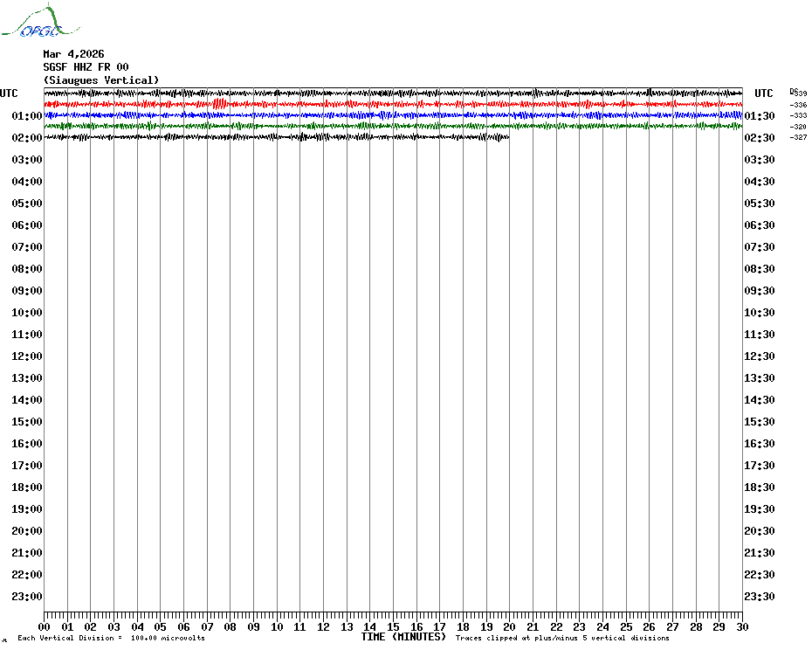Viewport: 812px width, 650px height.
Task: Click minute 12 on the time axis
Action: pos(323,627)
